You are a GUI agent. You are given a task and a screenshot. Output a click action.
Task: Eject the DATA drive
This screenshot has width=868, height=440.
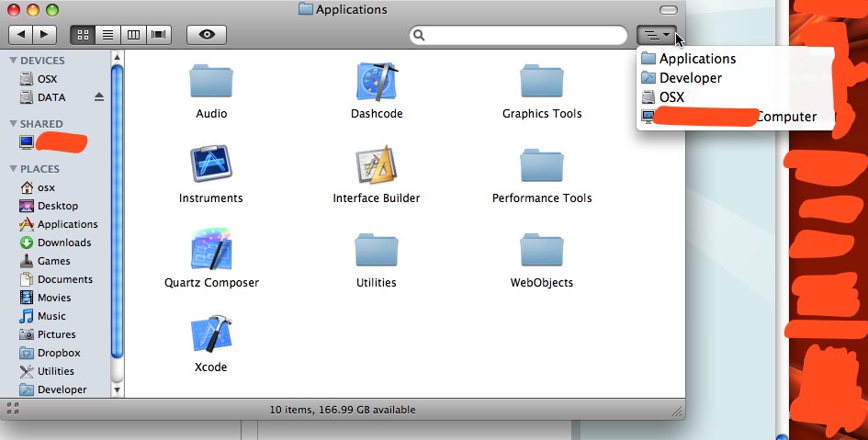pyautogui.click(x=99, y=96)
